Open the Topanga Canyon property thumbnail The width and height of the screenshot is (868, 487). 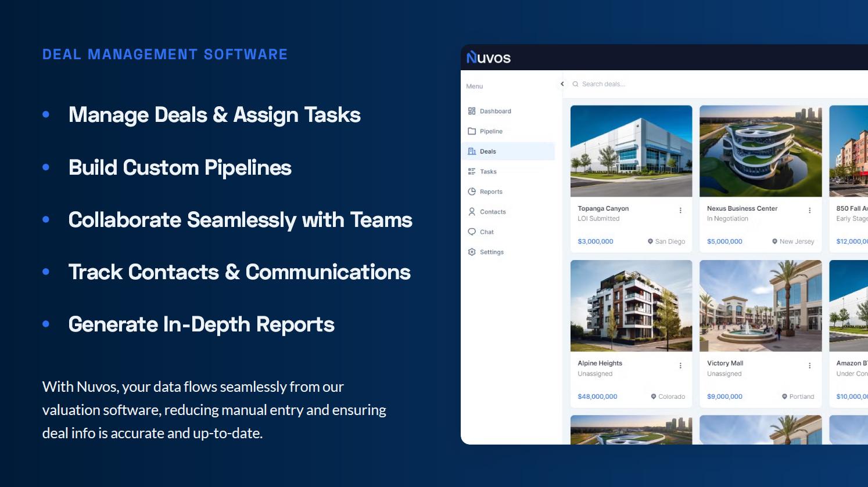(x=632, y=151)
